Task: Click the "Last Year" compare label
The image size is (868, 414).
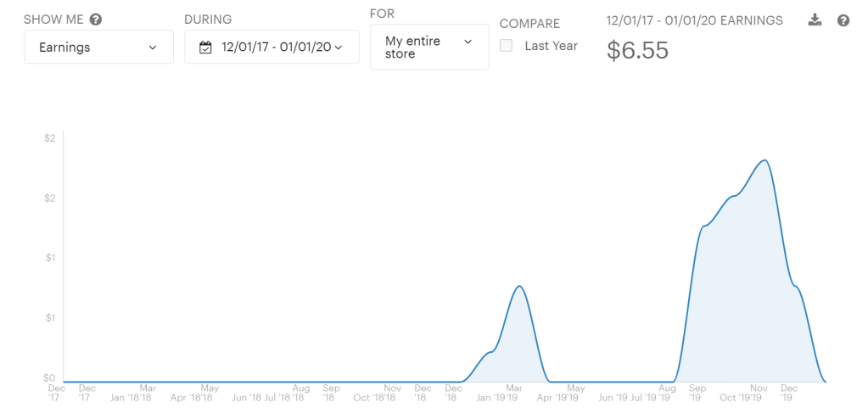Action: [551, 46]
